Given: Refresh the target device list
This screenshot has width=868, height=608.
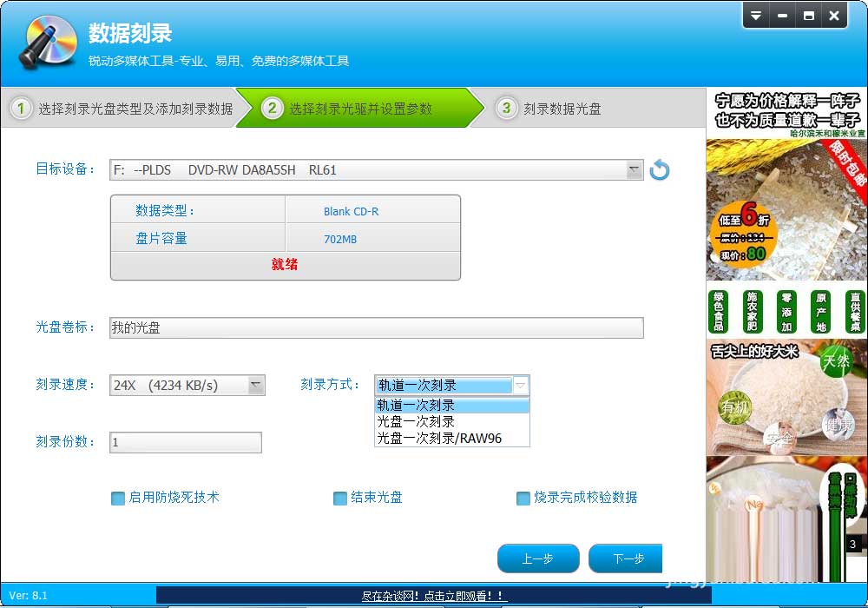Looking at the screenshot, I should click(x=660, y=170).
